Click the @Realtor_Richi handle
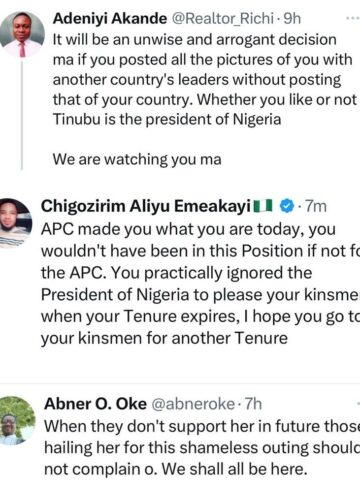 pyautogui.click(x=222, y=19)
